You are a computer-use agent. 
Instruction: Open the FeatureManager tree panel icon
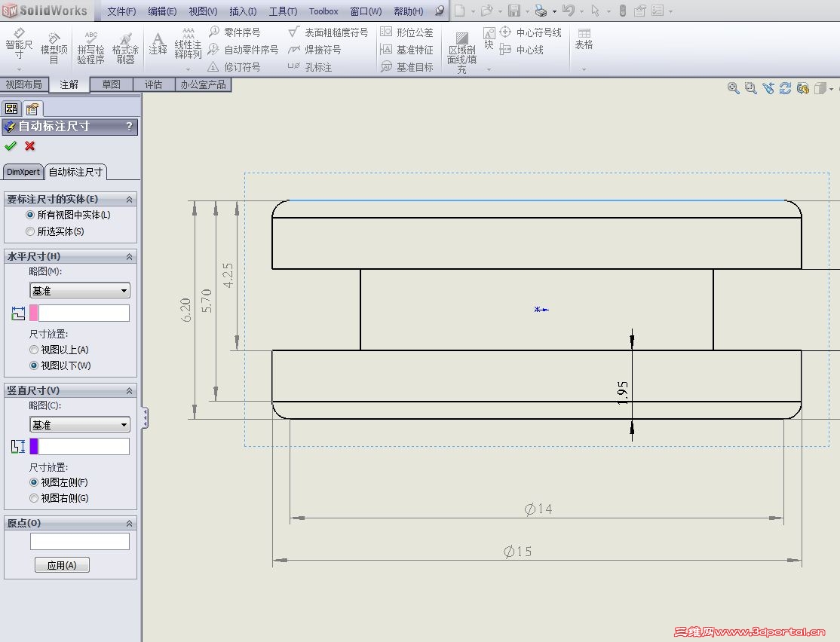click(x=11, y=109)
